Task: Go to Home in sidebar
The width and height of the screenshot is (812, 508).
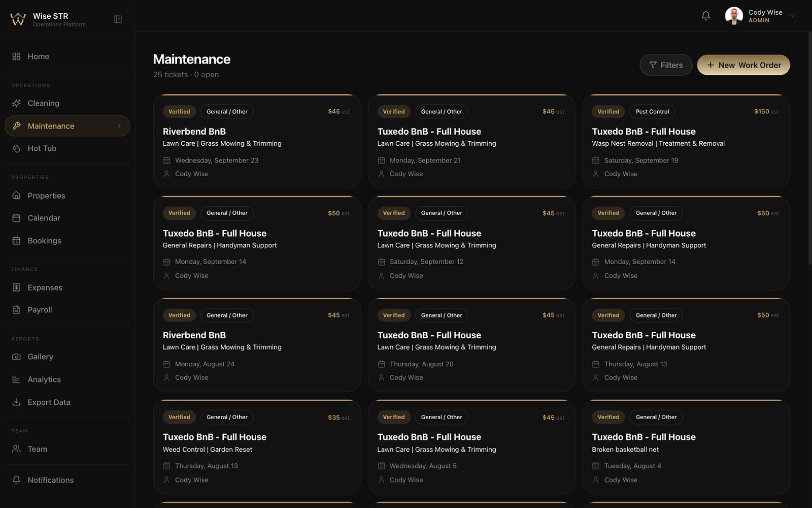Action: 67,56
